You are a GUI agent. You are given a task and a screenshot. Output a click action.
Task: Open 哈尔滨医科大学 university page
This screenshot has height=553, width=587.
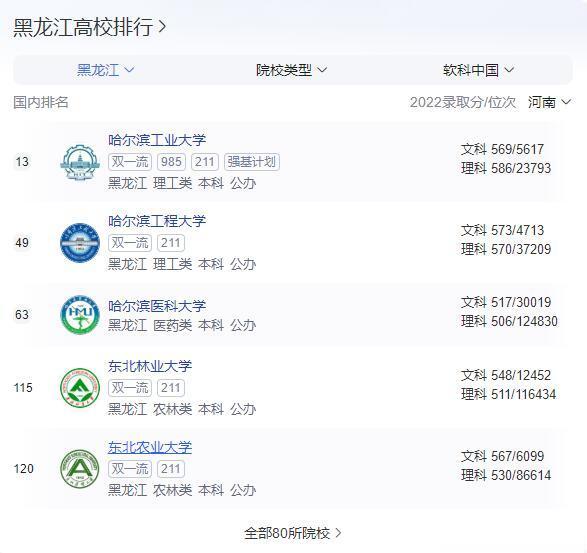(157, 306)
